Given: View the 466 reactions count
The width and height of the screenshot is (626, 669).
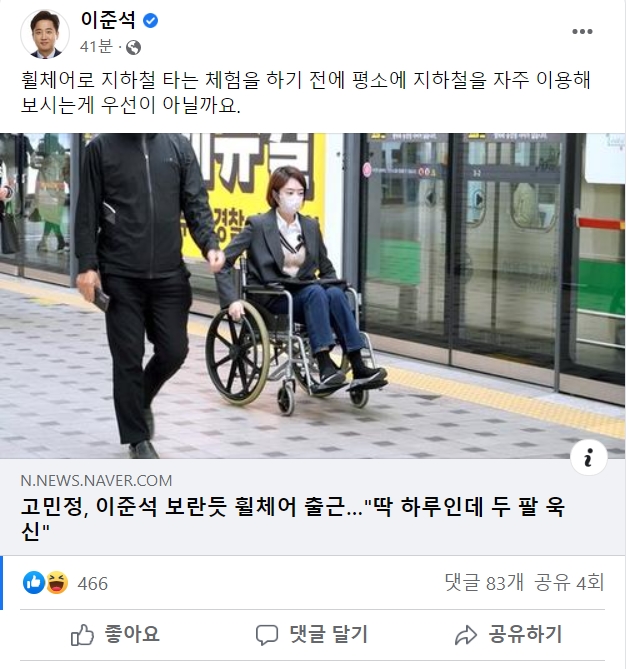Looking at the screenshot, I should point(93,583).
